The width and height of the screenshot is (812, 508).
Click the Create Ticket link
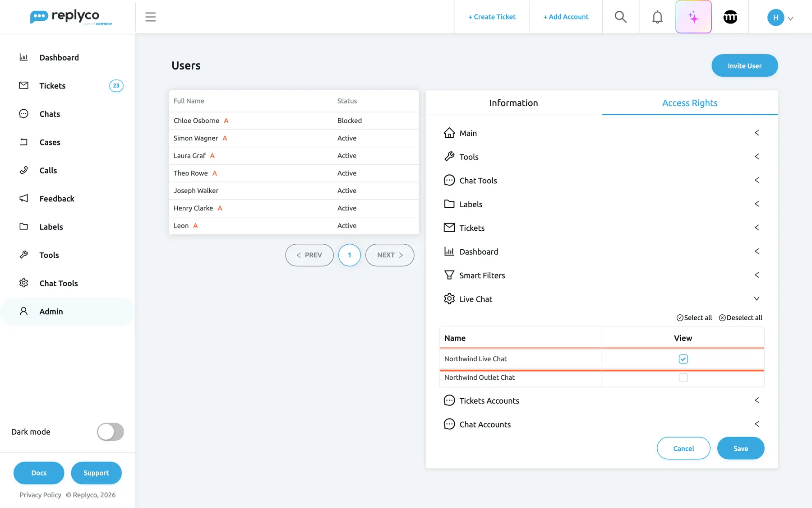pos(492,17)
